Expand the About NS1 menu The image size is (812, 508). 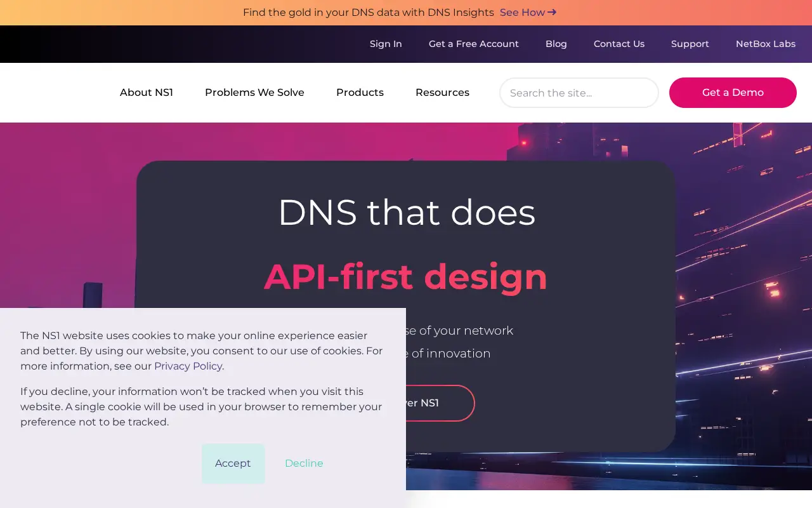(x=147, y=93)
